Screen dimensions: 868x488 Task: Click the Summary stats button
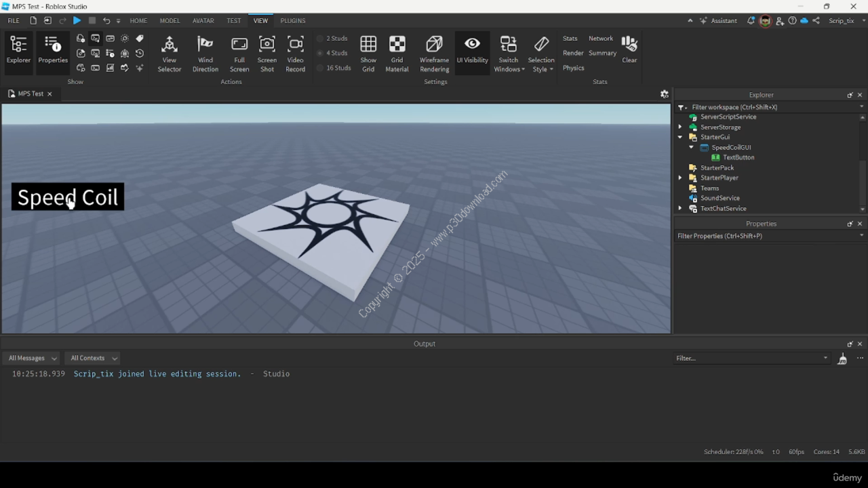tap(602, 53)
